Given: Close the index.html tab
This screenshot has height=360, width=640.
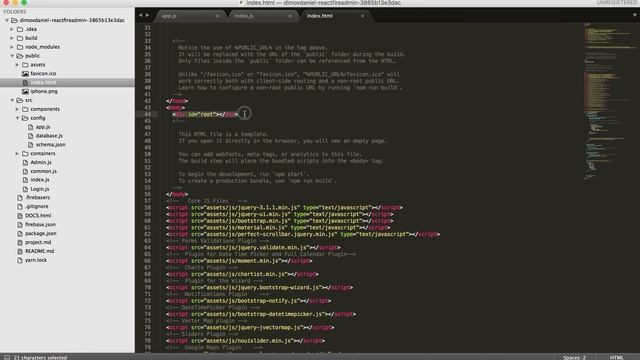Looking at the screenshot, I should tap(362, 16).
